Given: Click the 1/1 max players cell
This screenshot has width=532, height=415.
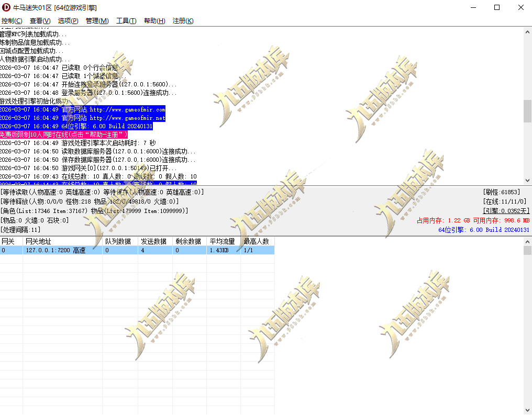Looking at the screenshot, I should (257, 250).
